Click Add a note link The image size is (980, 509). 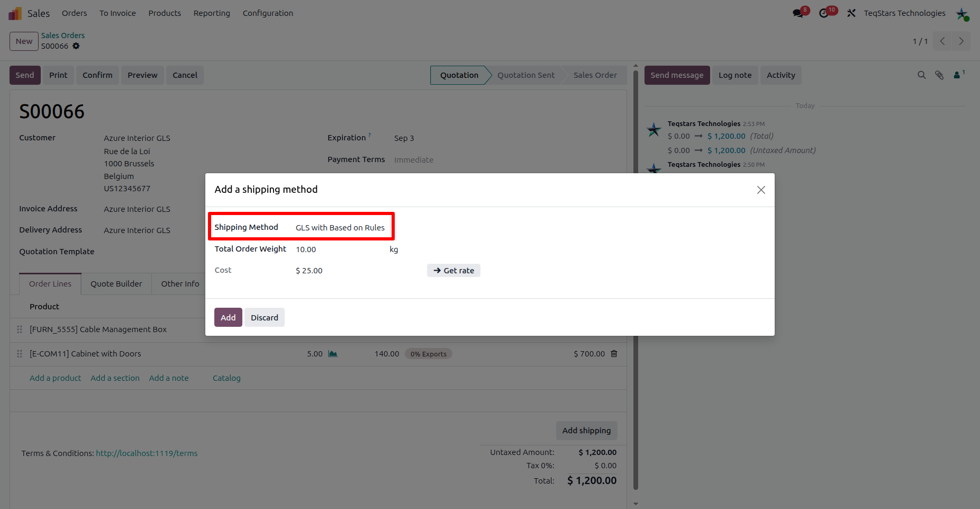point(169,378)
